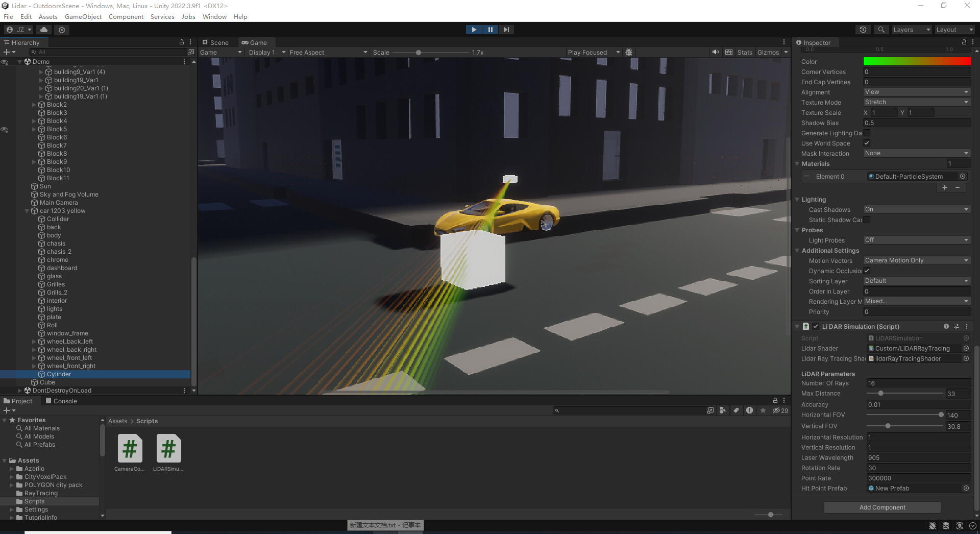Screen dimensions: 980x534
Task: Click the Step frame button
Action: pyautogui.click(x=506, y=30)
